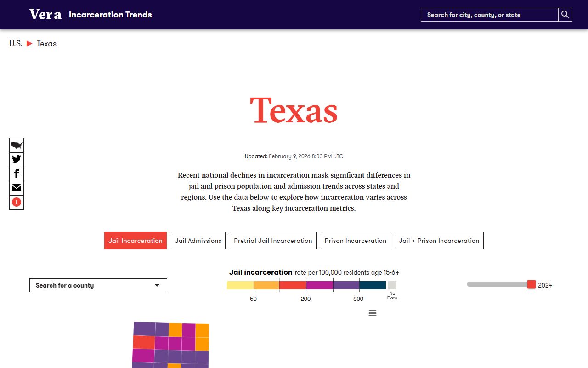
Task: Switch to Jail + Prison Incarceration tab
Action: (439, 241)
